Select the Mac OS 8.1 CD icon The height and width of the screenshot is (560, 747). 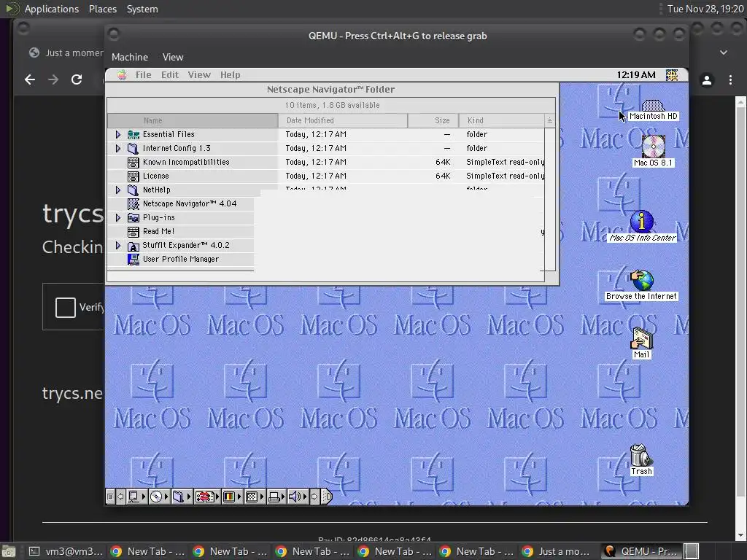(653, 146)
